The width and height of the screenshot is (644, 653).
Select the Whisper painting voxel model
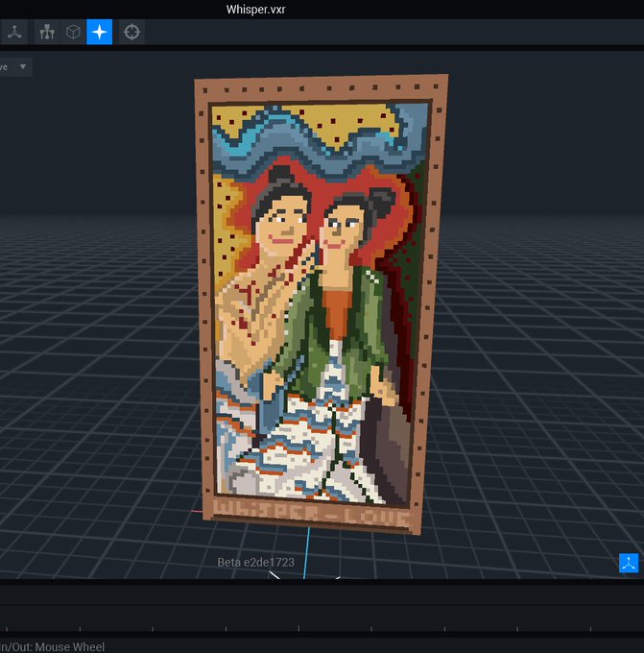(321, 304)
